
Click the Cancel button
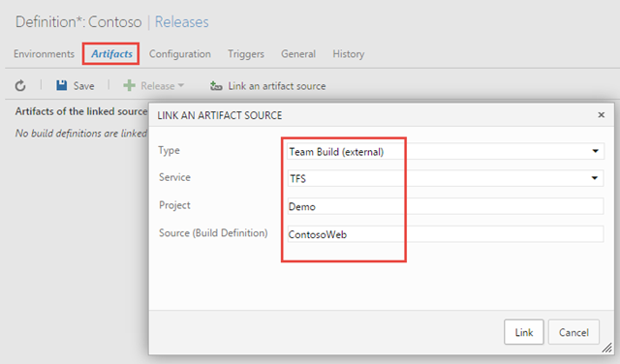(x=573, y=332)
